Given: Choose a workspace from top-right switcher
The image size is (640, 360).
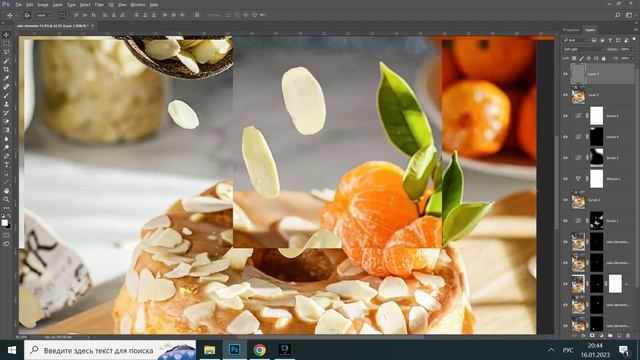Looking at the screenshot, I should [x=629, y=15].
